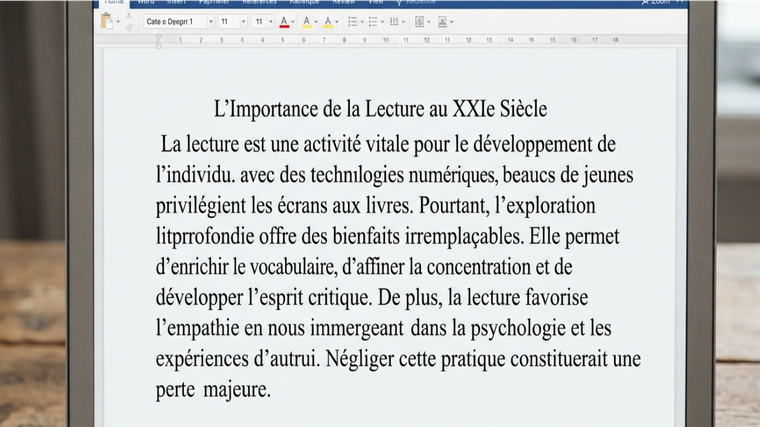Click the yellow-underlined A beside the red A
Screen dimensions: 760x427
point(307,22)
